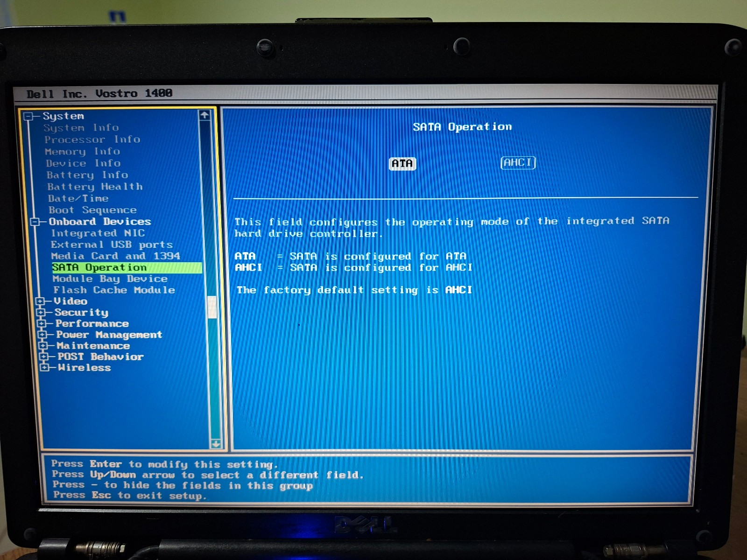Click the Maintenance group label
Viewport: 747px width, 560px height.
(x=93, y=346)
